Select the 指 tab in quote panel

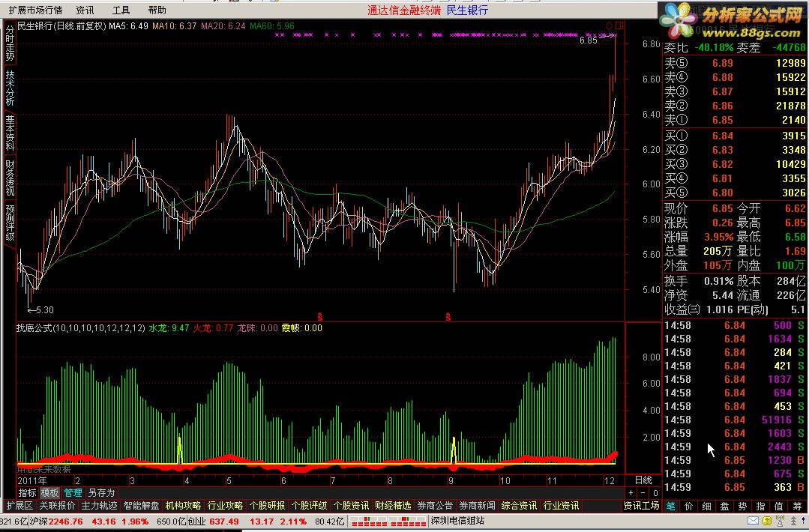(x=761, y=507)
